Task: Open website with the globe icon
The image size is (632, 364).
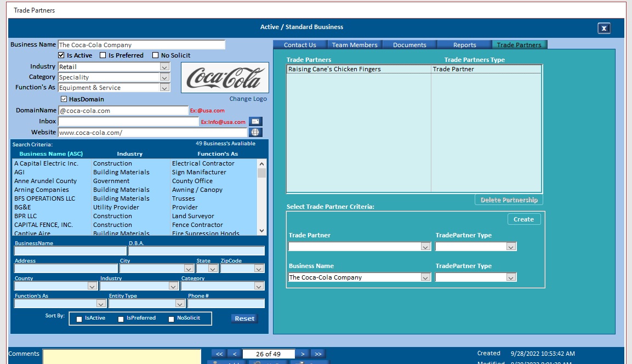Action: pos(255,133)
